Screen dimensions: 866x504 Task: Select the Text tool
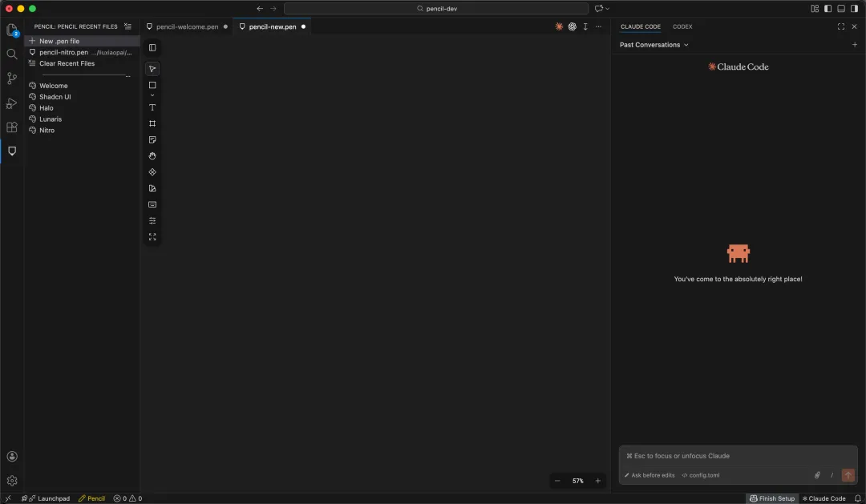(152, 107)
